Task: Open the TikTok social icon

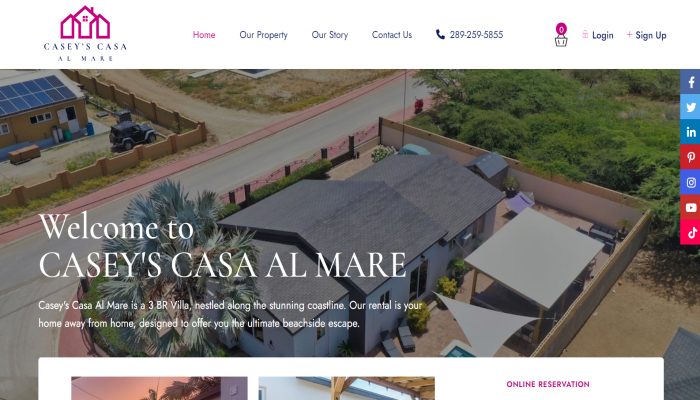Action: point(690,232)
